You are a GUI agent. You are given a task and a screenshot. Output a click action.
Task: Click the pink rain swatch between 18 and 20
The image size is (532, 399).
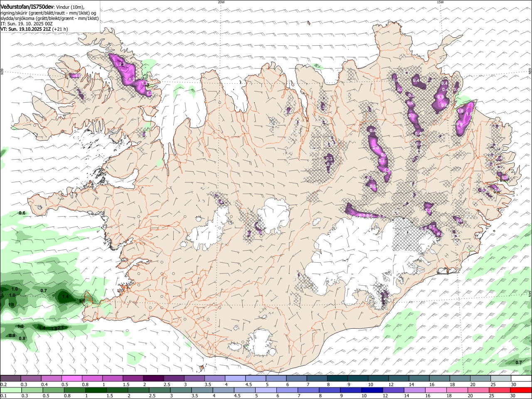pos(457,390)
